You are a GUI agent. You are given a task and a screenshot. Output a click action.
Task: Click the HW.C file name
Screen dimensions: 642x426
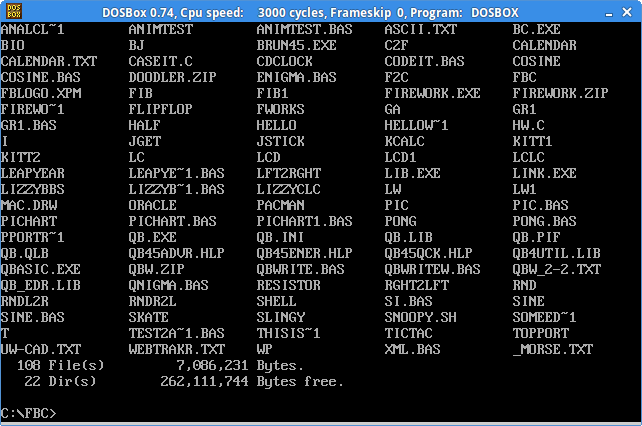tap(529, 125)
